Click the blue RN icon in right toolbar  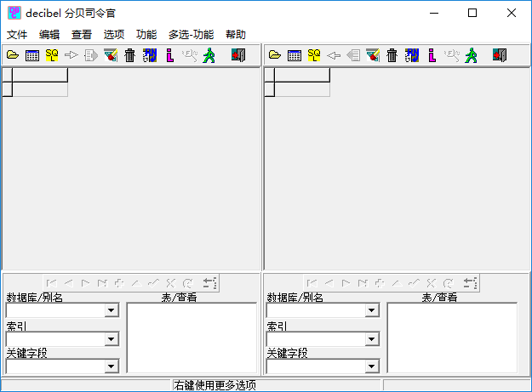point(412,55)
